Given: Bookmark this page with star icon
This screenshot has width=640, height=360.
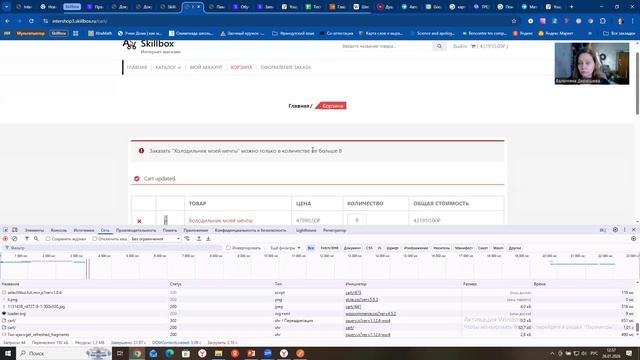Looking at the screenshot, I should point(514,21).
